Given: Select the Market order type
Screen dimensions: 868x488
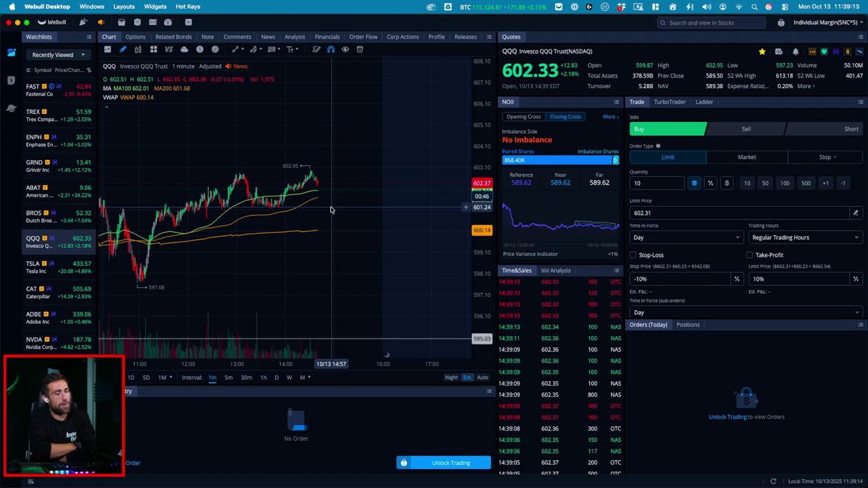Looking at the screenshot, I should (747, 157).
